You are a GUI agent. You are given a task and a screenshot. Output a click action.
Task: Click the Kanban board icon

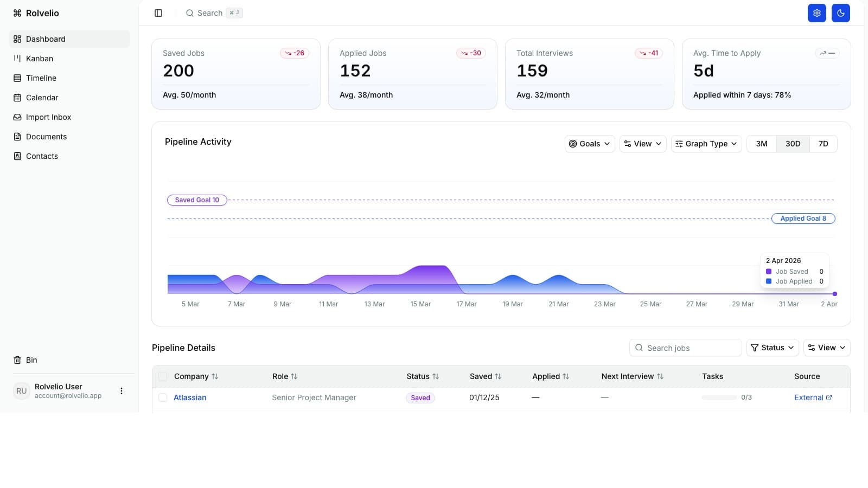(17, 59)
